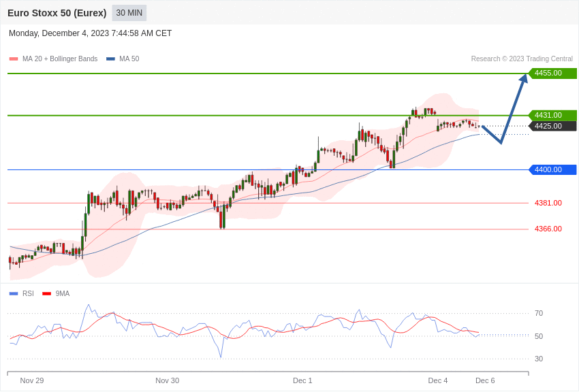Viewport: 579px width, 392px height.
Task: Click the Research © 2023 Trading Central credit
Action: [522, 59]
